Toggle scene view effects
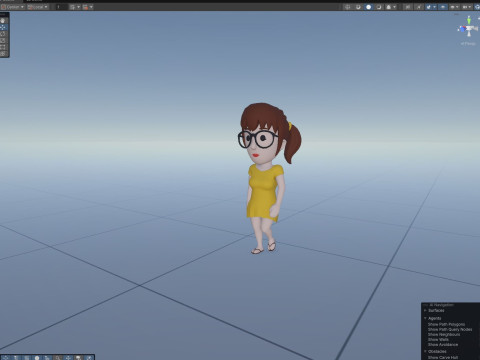 coord(428,7)
